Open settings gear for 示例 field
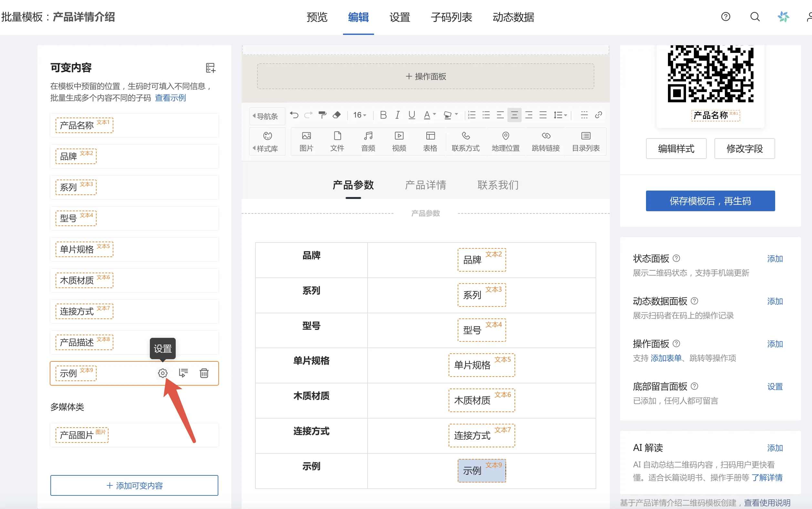812x509 pixels. pos(162,373)
